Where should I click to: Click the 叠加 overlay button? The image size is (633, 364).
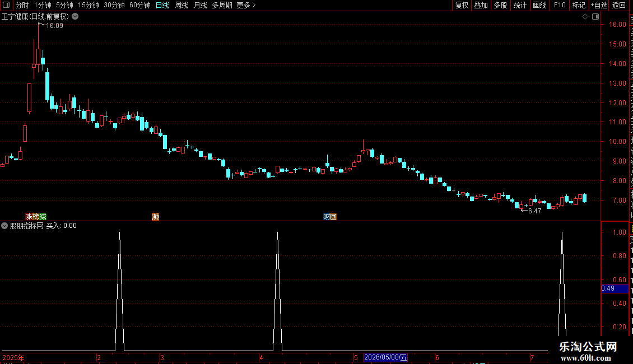[481, 5]
